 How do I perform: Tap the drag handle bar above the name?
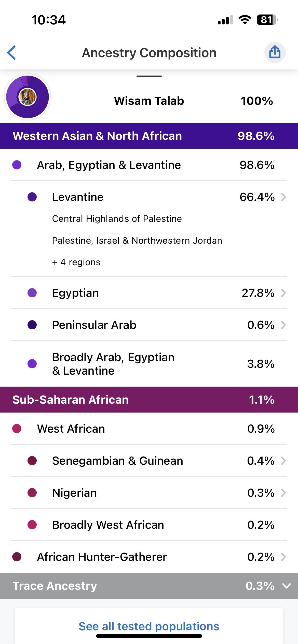pyautogui.click(x=149, y=76)
